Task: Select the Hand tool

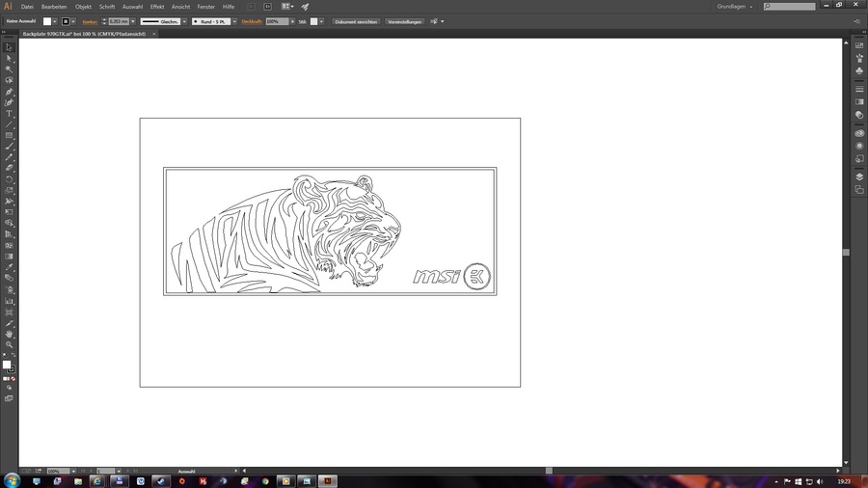Action: 9,335
